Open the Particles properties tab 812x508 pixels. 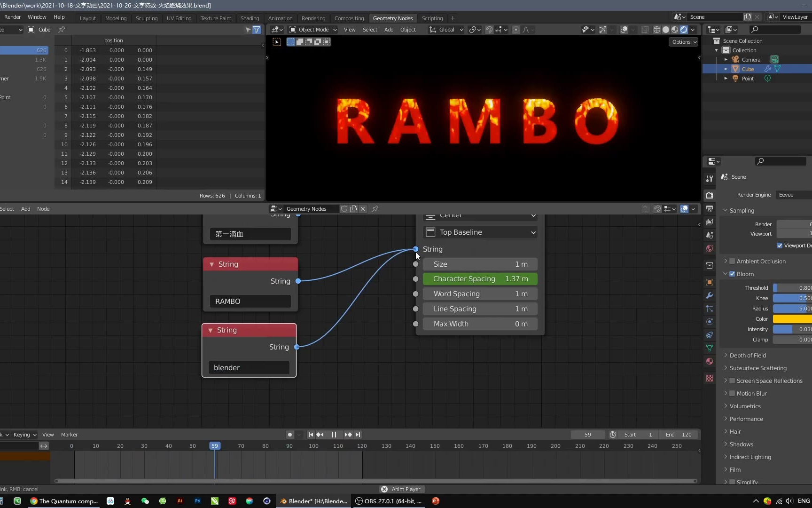(710, 309)
